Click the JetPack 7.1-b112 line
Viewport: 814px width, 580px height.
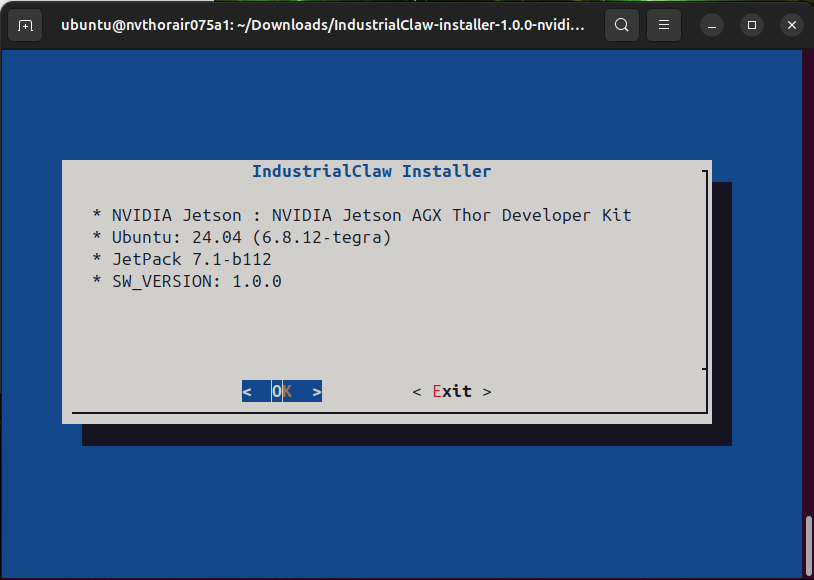[182, 259]
